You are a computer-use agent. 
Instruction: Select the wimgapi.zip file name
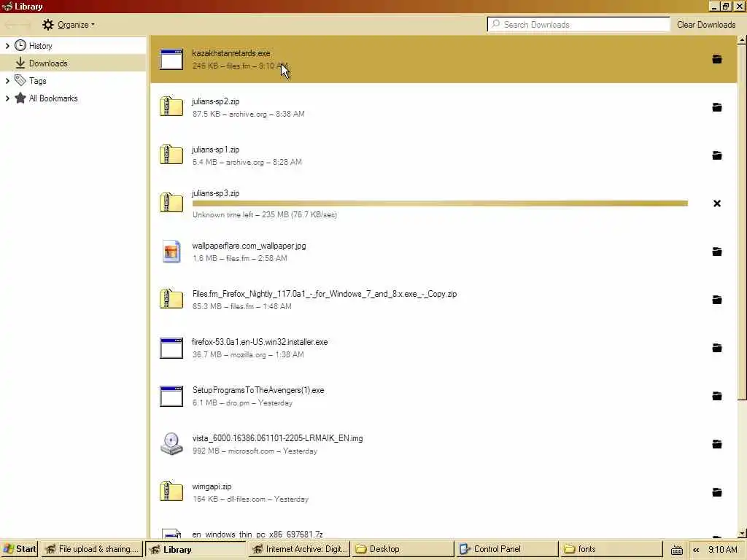(212, 486)
